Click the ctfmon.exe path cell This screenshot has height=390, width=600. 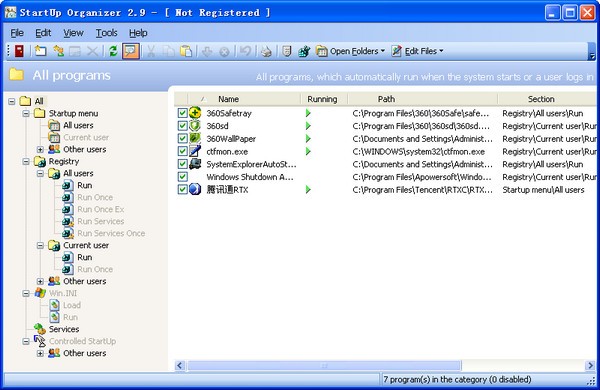click(x=419, y=152)
